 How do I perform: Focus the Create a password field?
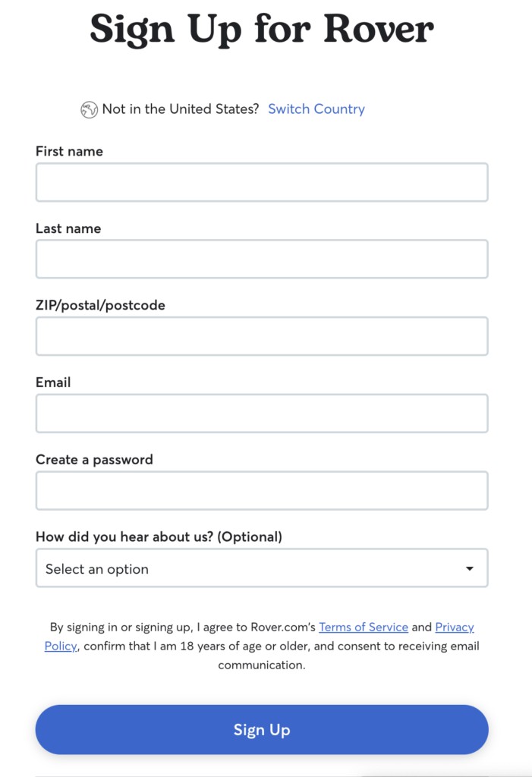[x=262, y=491]
